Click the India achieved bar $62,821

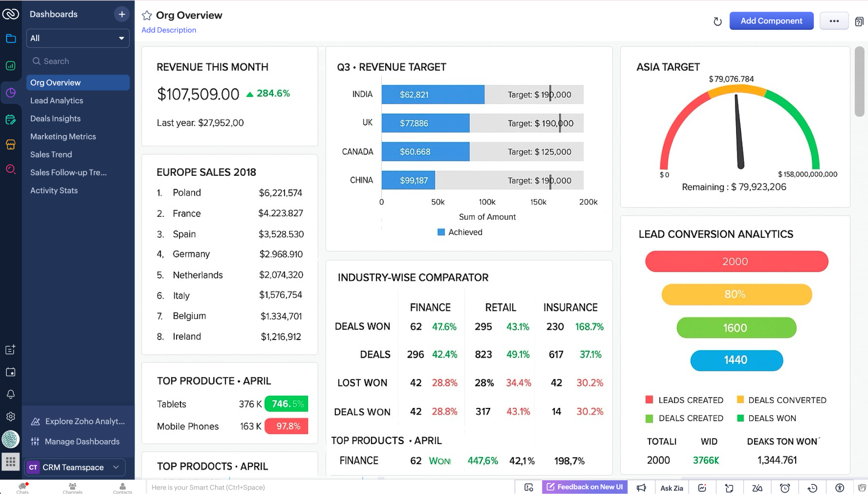(433, 94)
